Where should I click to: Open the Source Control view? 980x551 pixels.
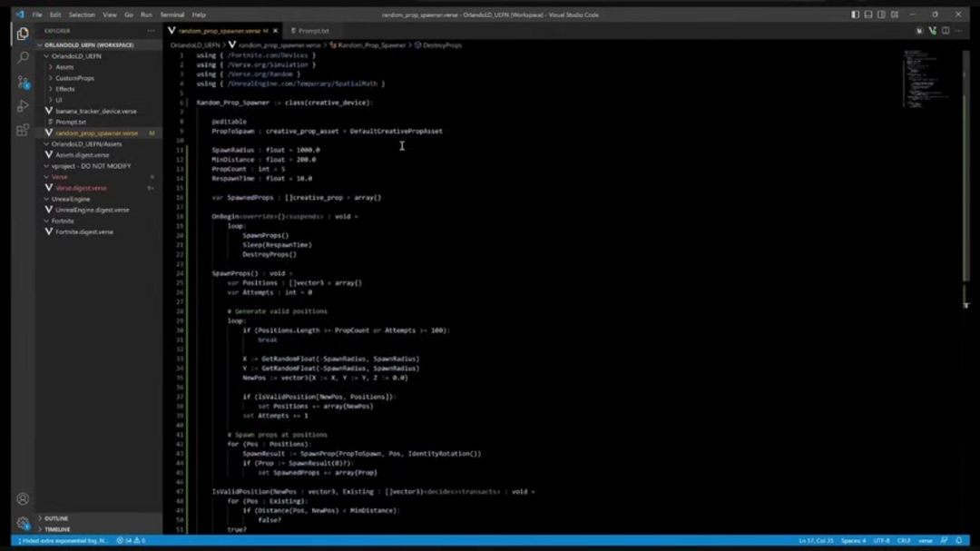(23, 82)
